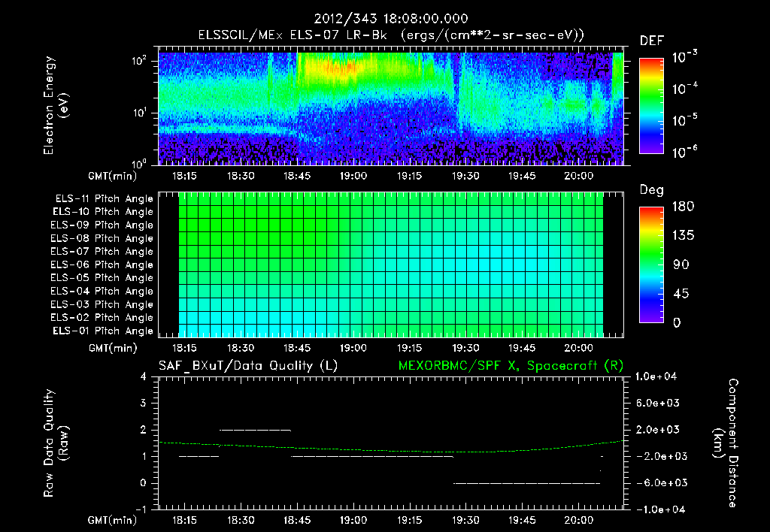770x532 pixels.
Task: Click the data quality panel's 20:00 time label
Action: (x=578, y=520)
